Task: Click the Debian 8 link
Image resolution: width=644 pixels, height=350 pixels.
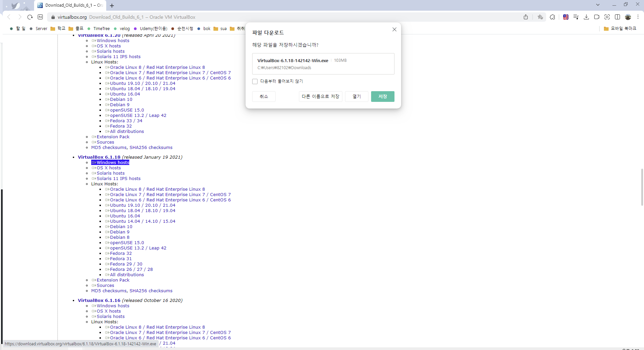Action: pos(120,237)
